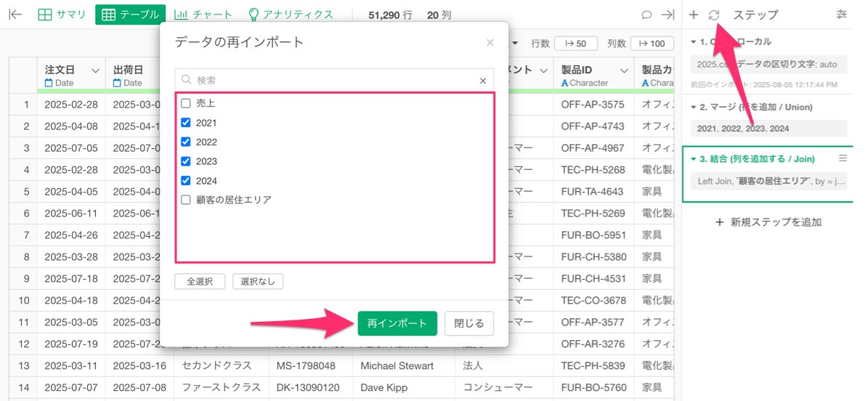Click the 全選択 button
This screenshot has height=401, width=868.
(x=200, y=282)
